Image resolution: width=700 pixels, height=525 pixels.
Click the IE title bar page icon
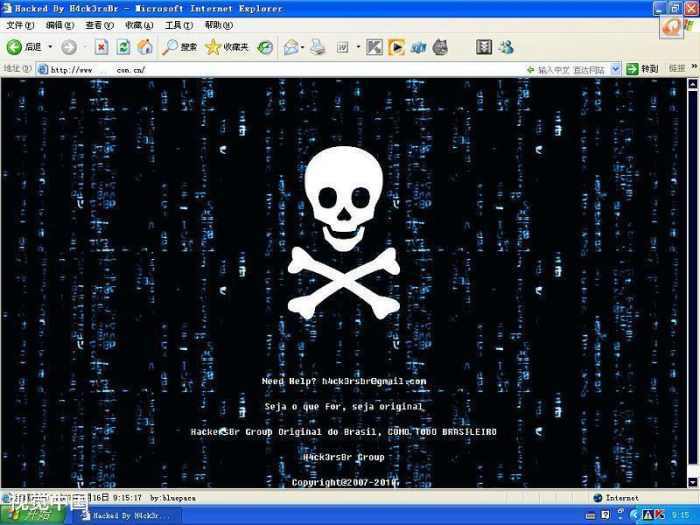click(7, 8)
